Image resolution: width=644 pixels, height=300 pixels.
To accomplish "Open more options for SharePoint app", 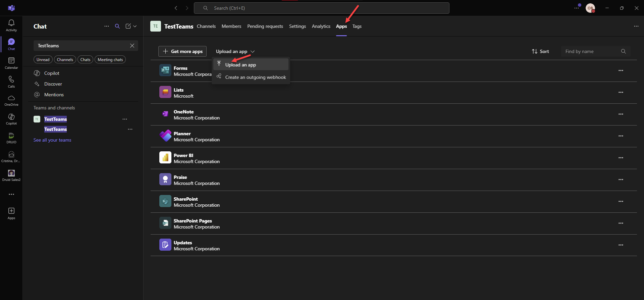I will [x=621, y=201].
